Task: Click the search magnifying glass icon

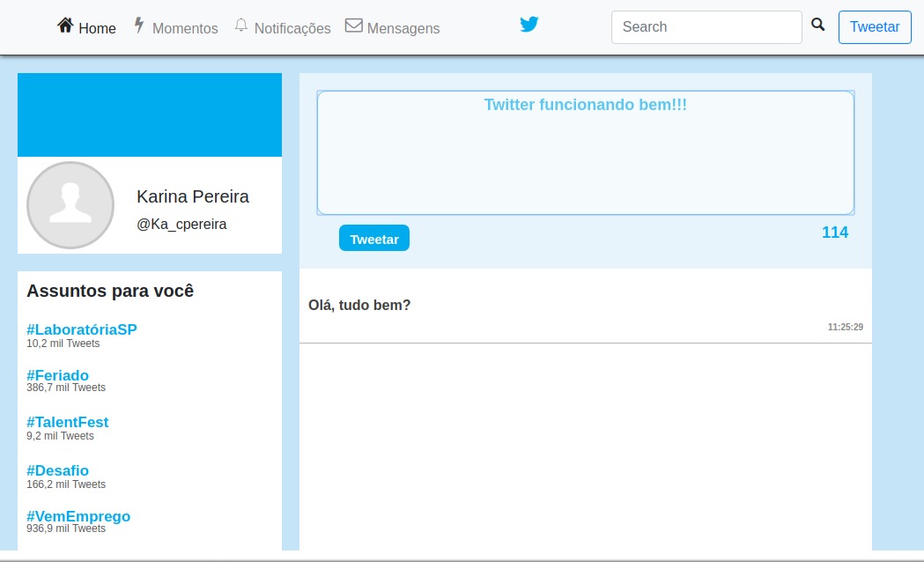Action: pos(818,24)
